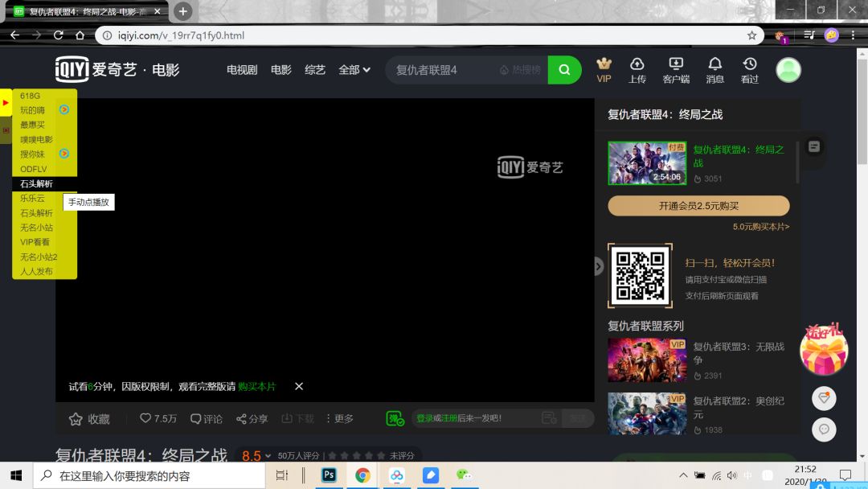Viewport: 868px width, 489px height.
Task: Open 消息 notifications via the bell icon
Action: (x=714, y=64)
